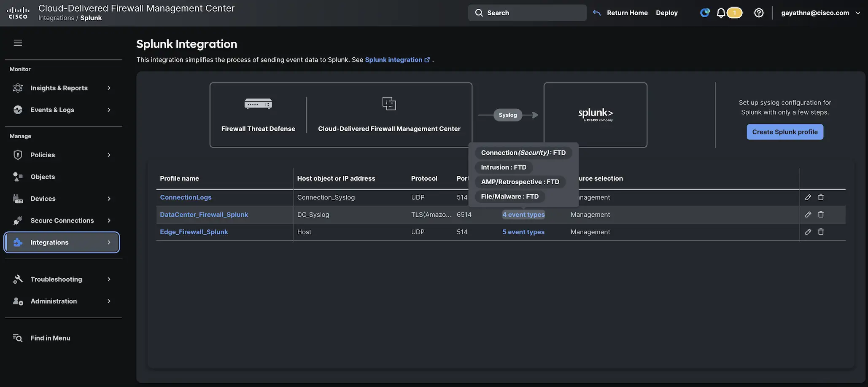Expand the Policies section
The width and height of the screenshot is (868, 387).
pyautogui.click(x=109, y=155)
